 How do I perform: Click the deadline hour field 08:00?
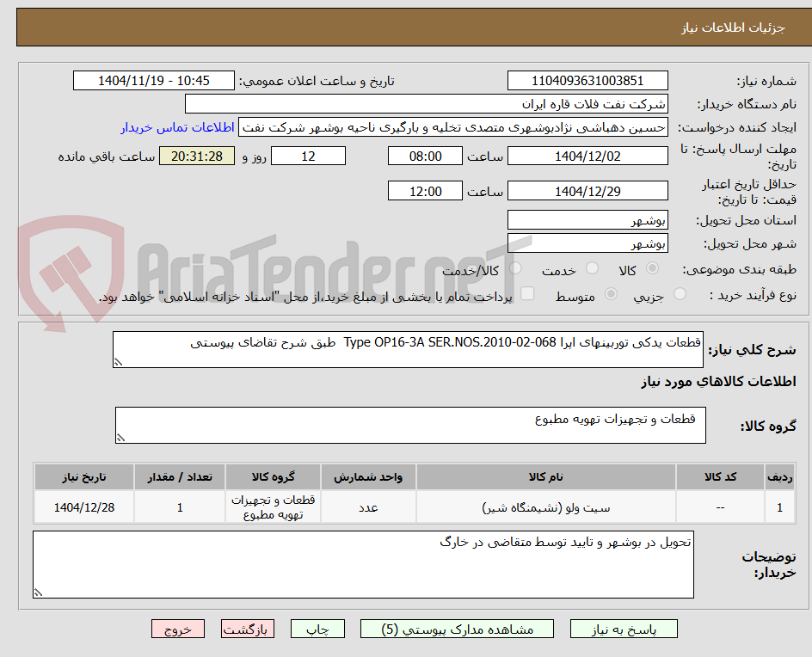(425, 156)
